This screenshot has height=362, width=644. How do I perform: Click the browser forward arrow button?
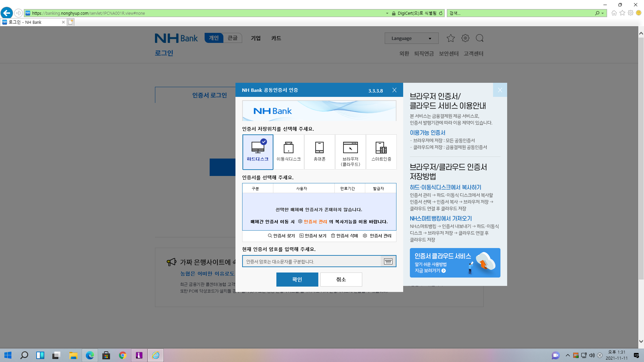[18, 13]
